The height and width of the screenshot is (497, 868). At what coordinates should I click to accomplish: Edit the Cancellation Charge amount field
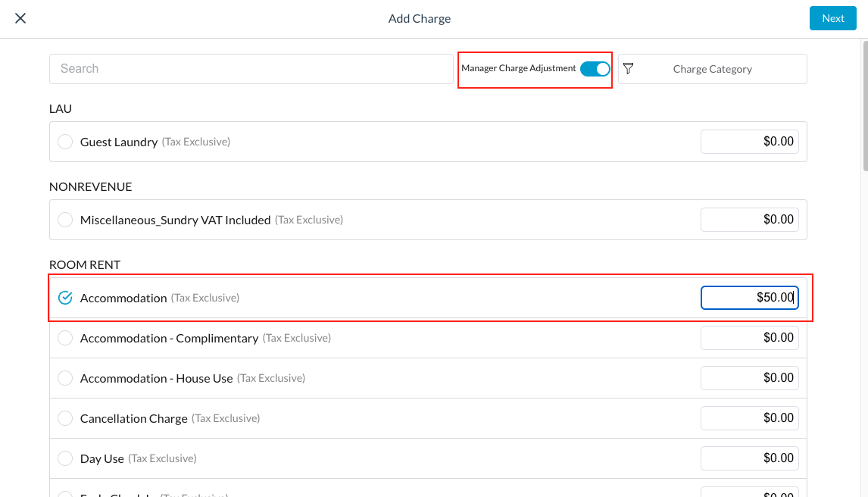coord(749,418)
